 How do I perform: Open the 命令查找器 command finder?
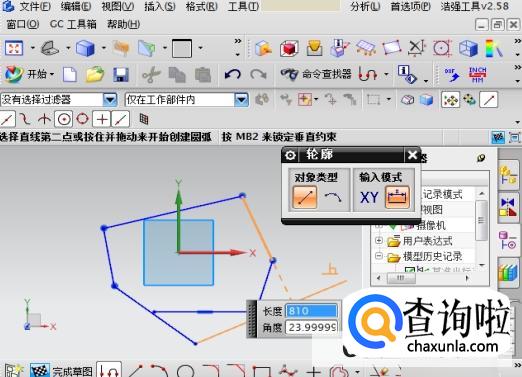click(316, 74)
